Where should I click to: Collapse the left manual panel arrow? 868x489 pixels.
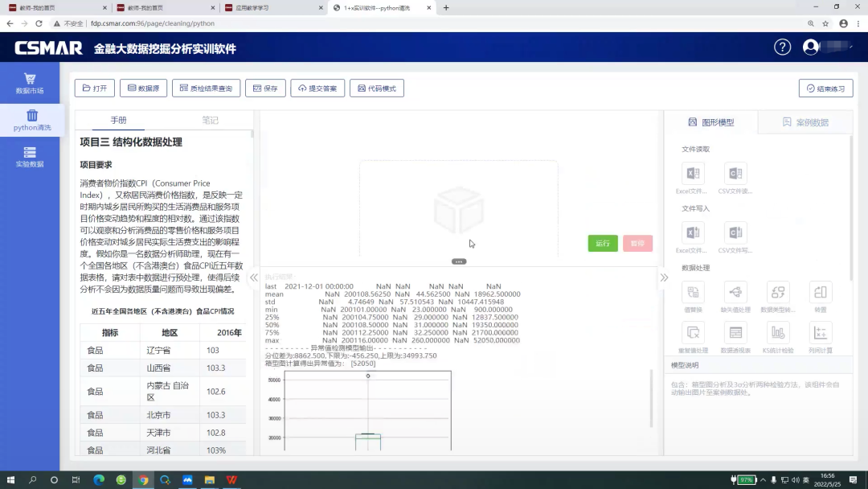pos(254,277)
